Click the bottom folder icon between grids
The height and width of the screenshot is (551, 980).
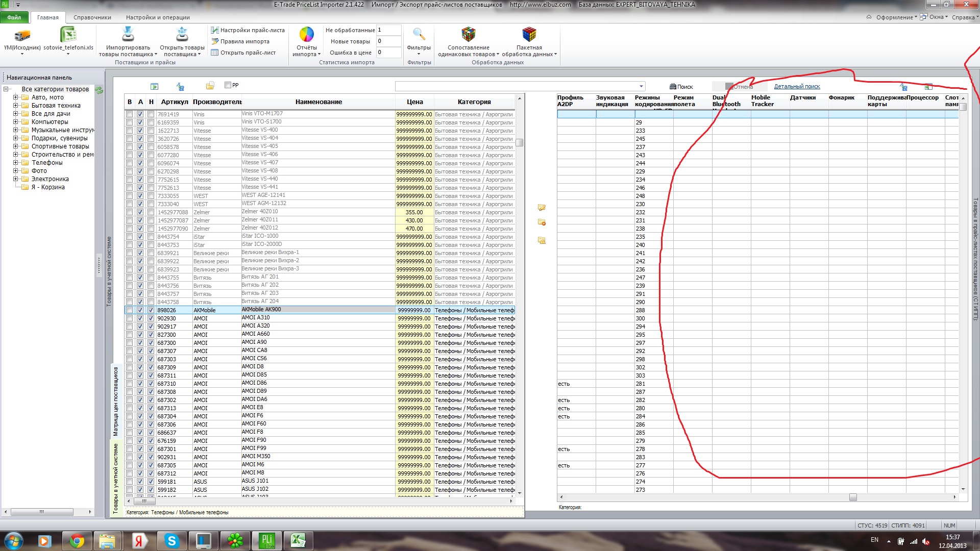542,240
